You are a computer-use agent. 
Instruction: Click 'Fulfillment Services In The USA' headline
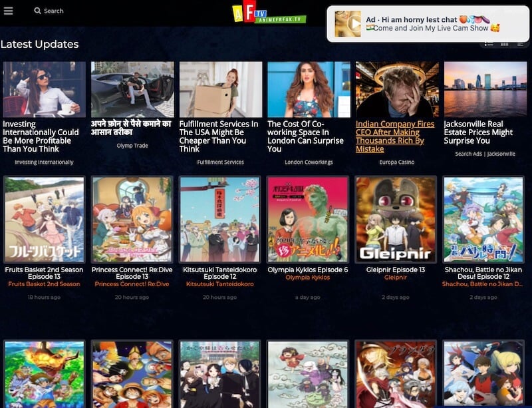click(x=219, y=136)
